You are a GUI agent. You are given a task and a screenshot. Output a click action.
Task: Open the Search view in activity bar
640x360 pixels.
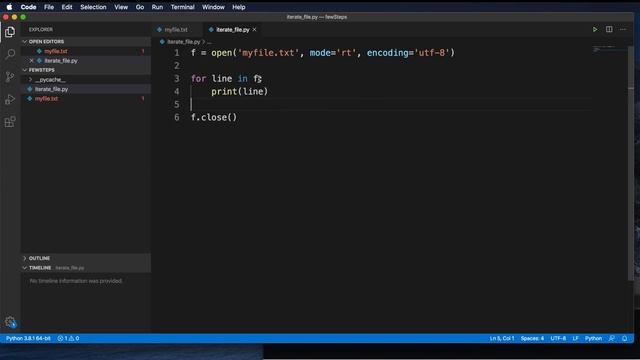(10, 54)
